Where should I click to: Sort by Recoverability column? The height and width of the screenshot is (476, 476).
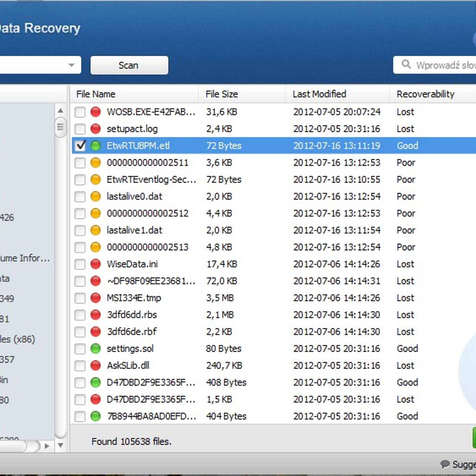pyautogui.click(x=433, y=94)
